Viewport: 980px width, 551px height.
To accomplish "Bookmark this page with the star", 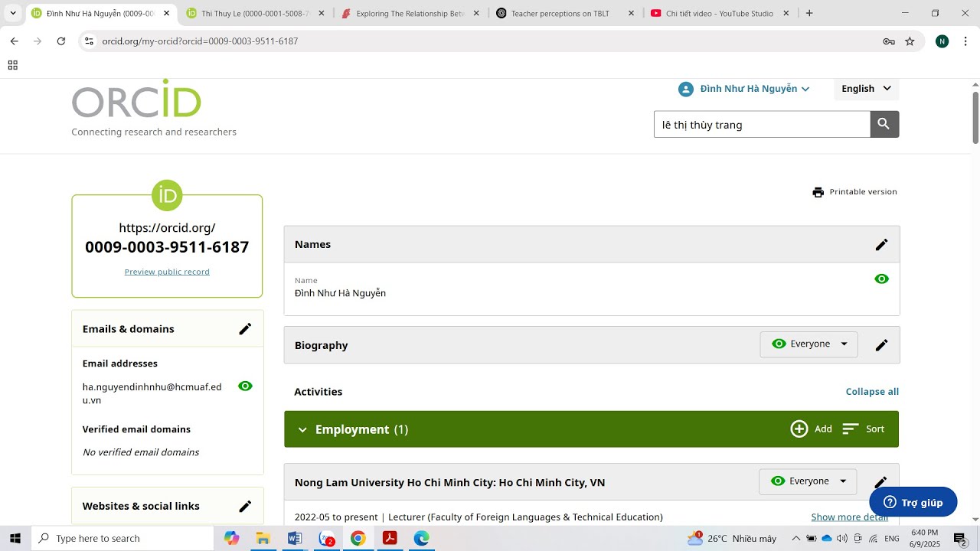I will tap(910, 41).
